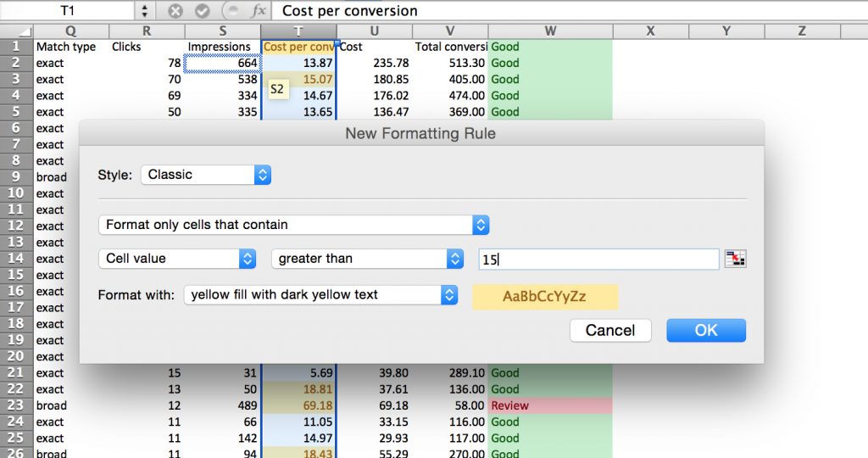
Task: Click cell with value 289.10
Action: pyautogui.click(x=451, y=372)
